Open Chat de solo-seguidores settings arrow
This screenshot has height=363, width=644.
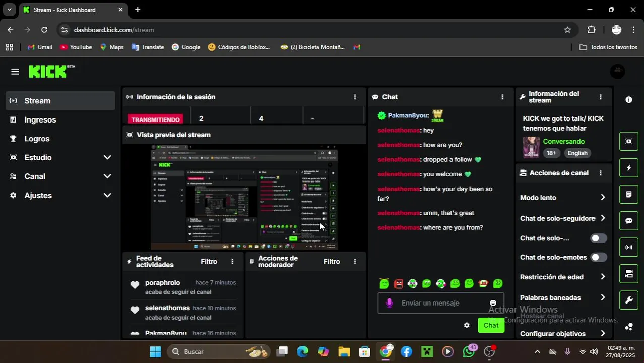click(603, 218)
